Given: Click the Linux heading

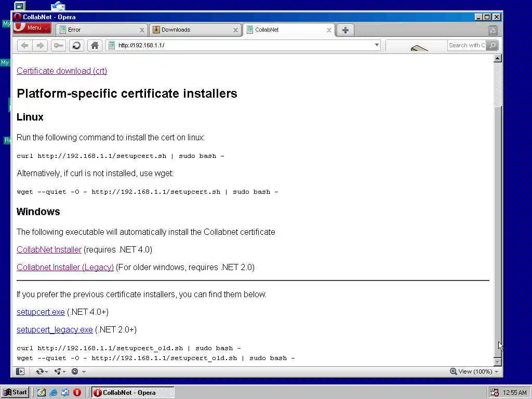Looking at the screenshot, I should point(30,117).
